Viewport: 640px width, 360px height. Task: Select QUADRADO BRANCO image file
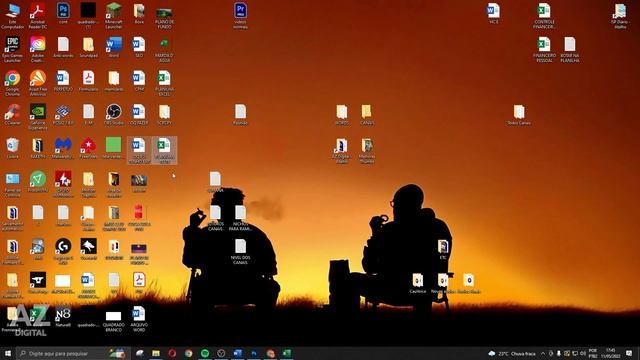point(113,321)
